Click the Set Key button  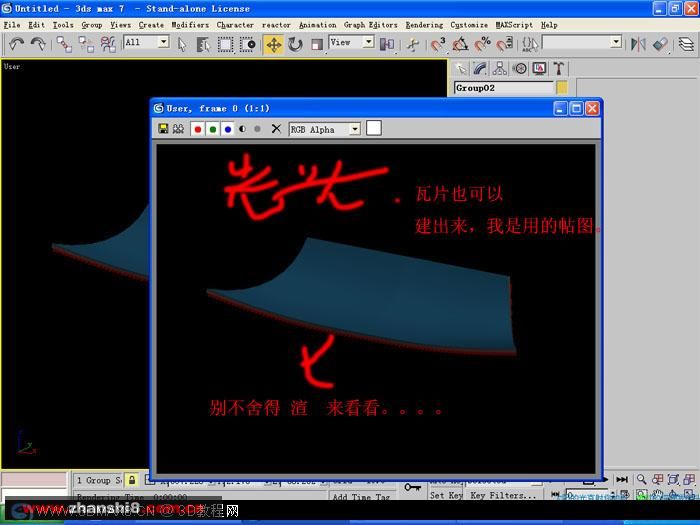(x=445, y=495)
